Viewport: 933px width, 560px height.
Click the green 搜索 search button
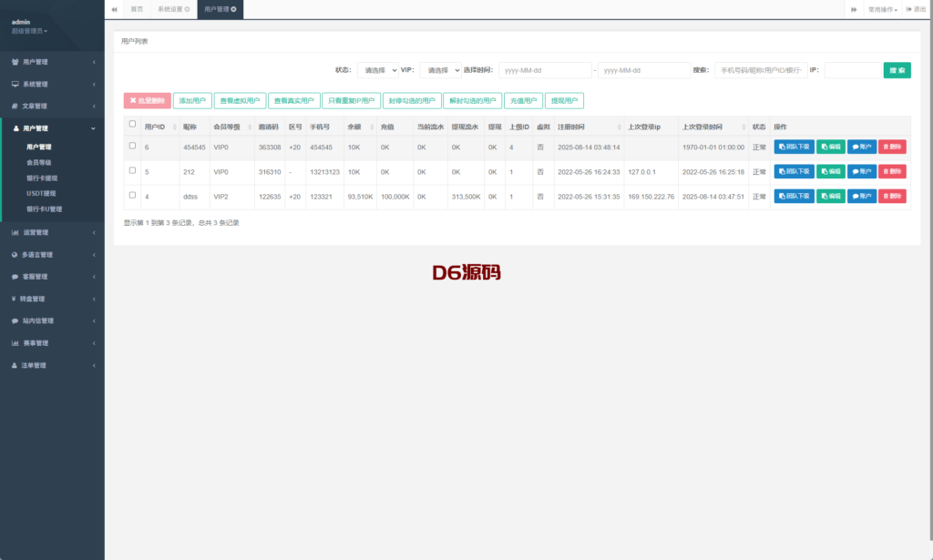tap(897, 70)
